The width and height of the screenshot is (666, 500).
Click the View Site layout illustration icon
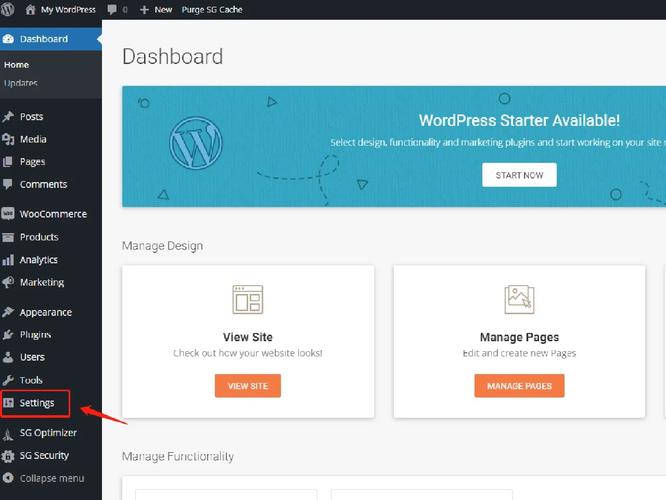point(248,299)
